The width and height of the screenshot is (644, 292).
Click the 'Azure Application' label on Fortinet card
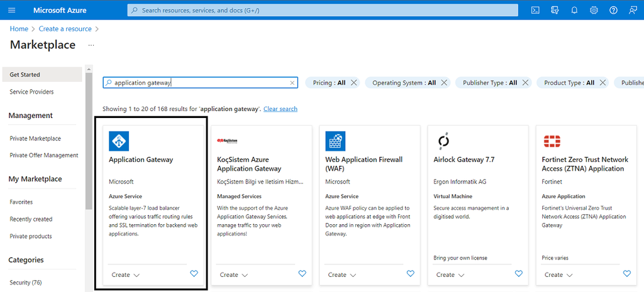click(563, 197)
